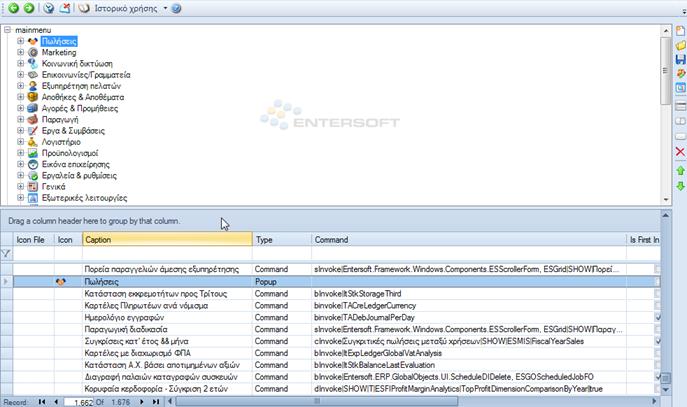Image resolution: width=687 pixels, height=407 pixels.
Task: Click the Is First In column header
Action: pyautogui.click(x=643, y=239)
